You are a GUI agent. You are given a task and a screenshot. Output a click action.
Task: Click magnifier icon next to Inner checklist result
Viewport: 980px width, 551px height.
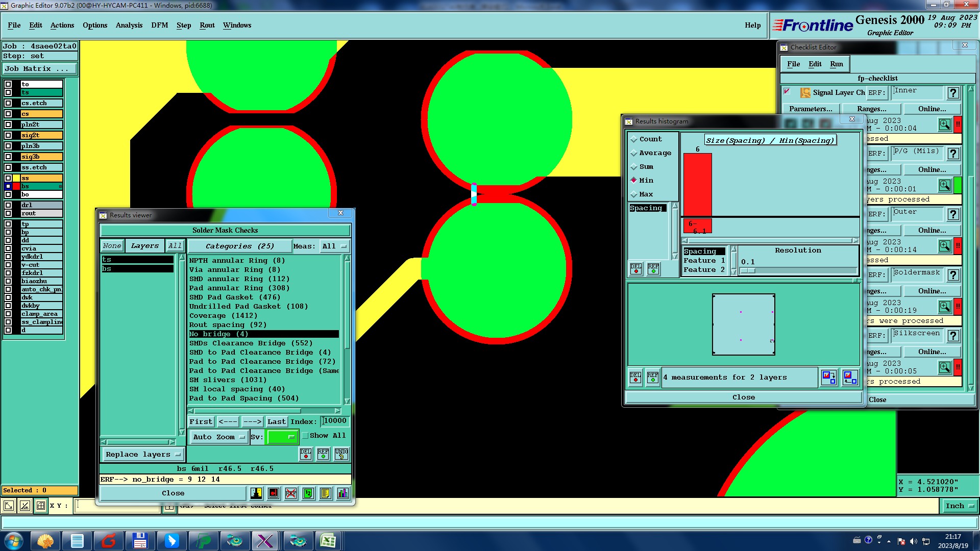(x=944, y=124)
